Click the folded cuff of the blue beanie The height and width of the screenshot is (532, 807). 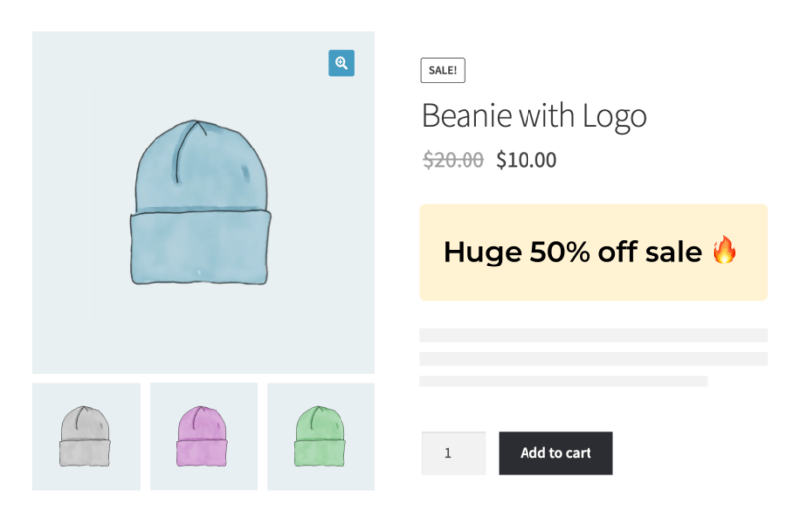(x=199, y=249)
